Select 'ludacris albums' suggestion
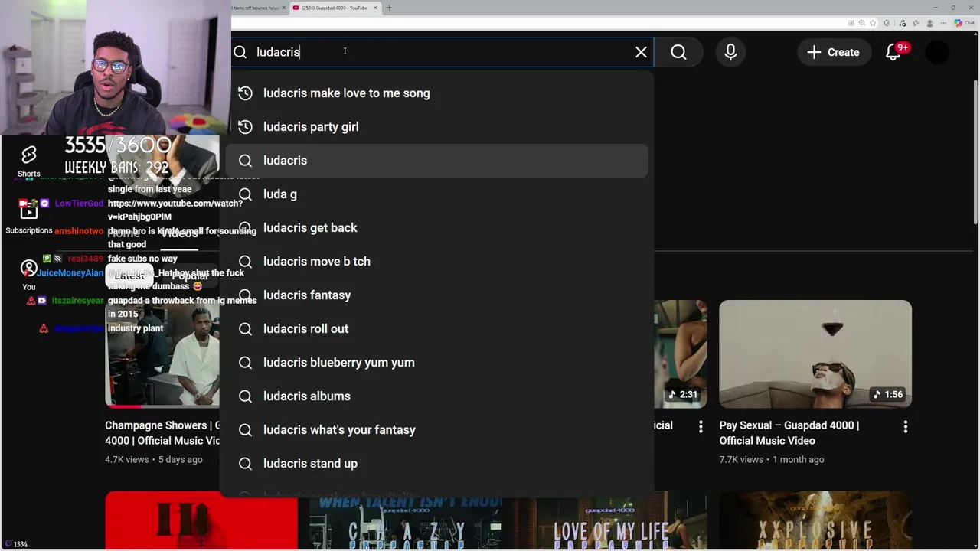Image resolution: width=980 pixels, height=551 pixels. pos(436,396)
